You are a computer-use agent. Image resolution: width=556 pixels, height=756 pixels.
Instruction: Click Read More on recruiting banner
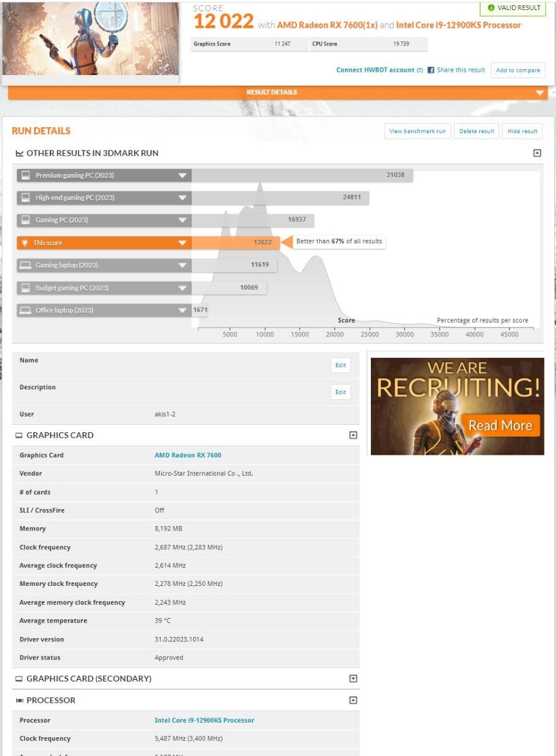501,425
